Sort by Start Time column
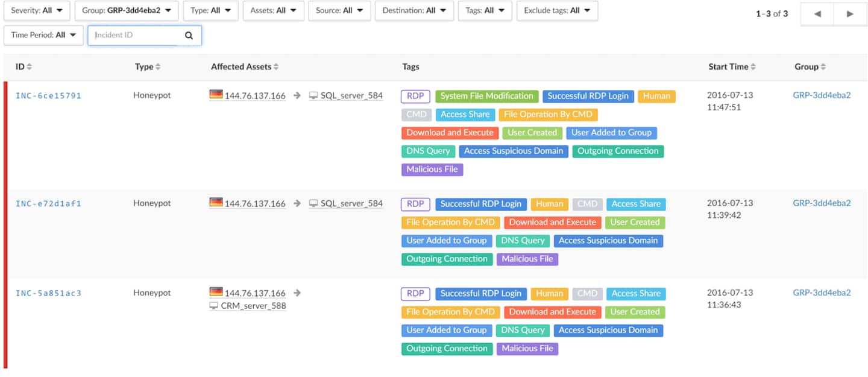This screenshot has width=868, height=377. [x=732, y=67]
